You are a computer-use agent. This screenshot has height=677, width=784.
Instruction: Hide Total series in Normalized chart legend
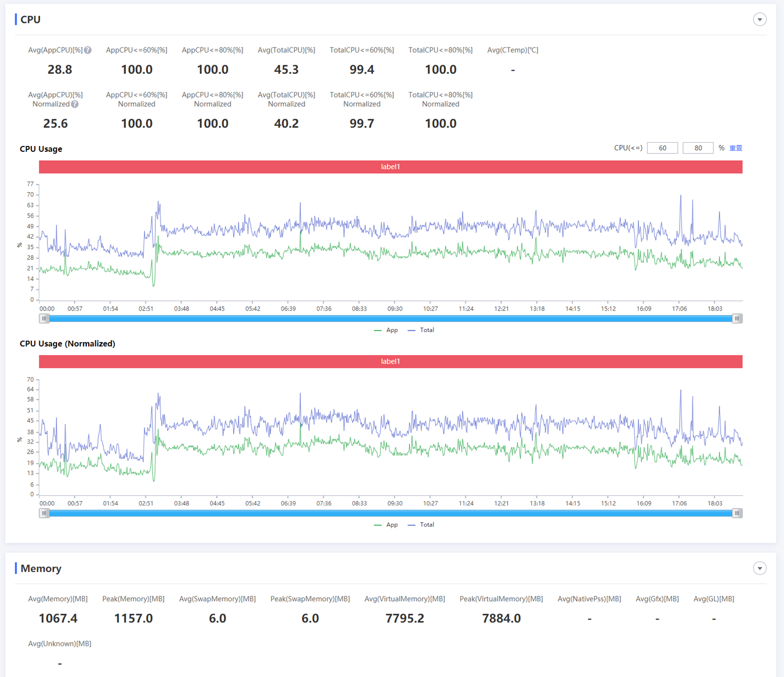click(421, 525)
